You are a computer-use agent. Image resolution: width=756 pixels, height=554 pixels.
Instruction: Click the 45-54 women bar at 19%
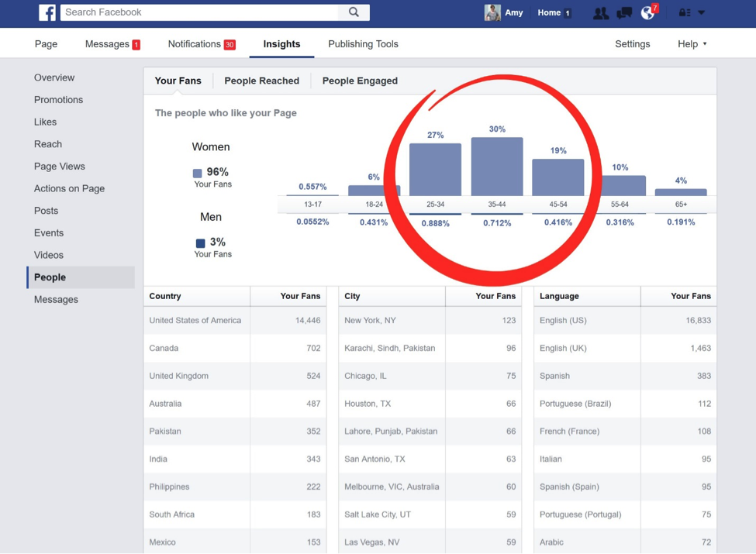(x=558, y=177)
